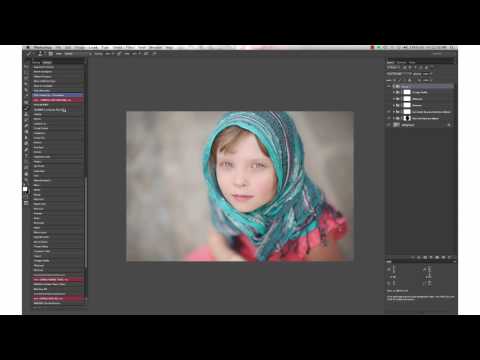This screenshot has width=480, height=360.
Task: Select the Hand tool
Action: pos(26,174)
